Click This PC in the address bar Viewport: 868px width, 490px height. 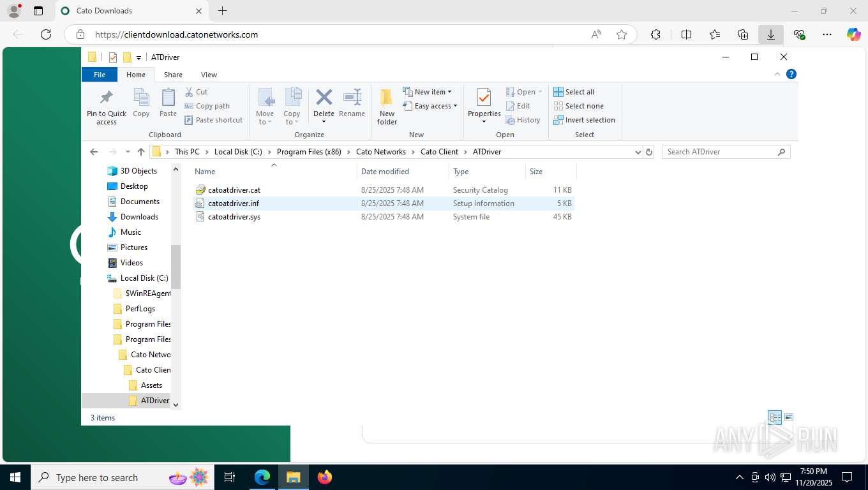(187, 152)
